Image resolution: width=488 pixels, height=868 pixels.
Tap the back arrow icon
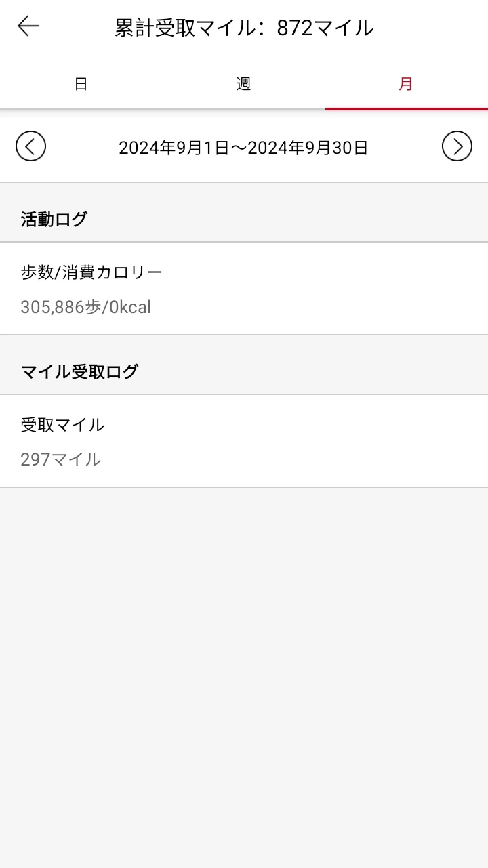pos(28,26)
